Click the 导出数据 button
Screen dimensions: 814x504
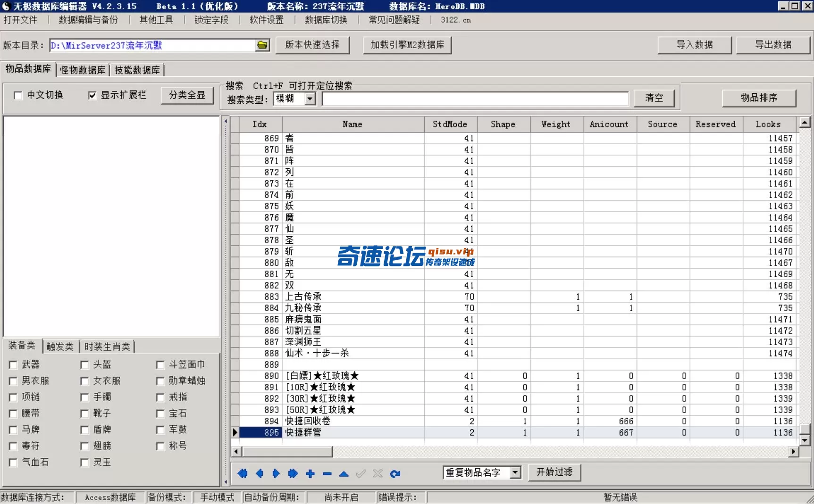773,45
